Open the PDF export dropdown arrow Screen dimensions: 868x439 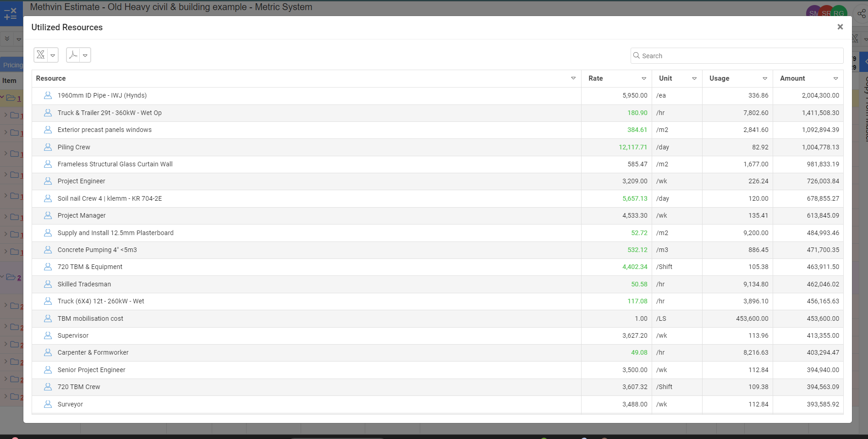tap(85, 55)
